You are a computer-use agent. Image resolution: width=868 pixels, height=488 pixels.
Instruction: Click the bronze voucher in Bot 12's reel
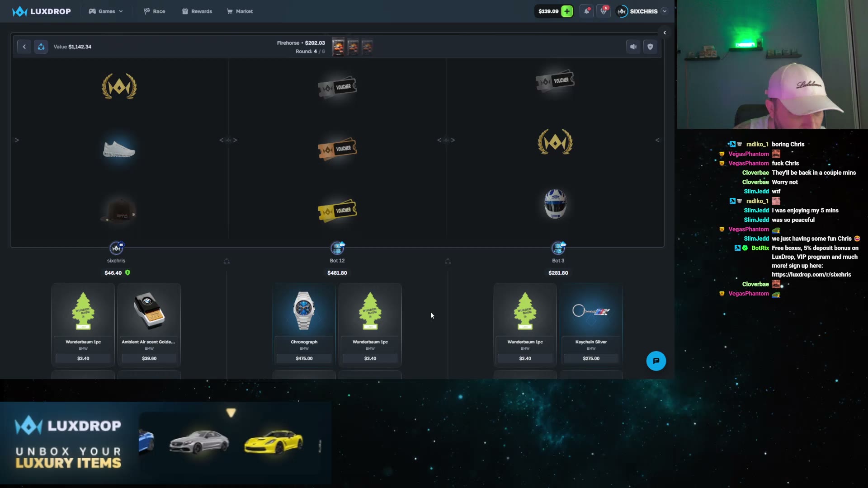(337, 149)
